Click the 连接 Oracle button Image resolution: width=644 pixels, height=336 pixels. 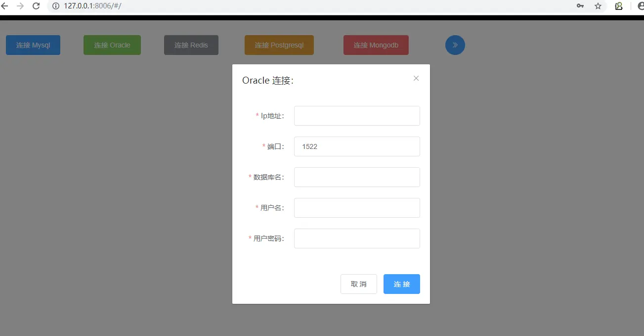point(112,45)
